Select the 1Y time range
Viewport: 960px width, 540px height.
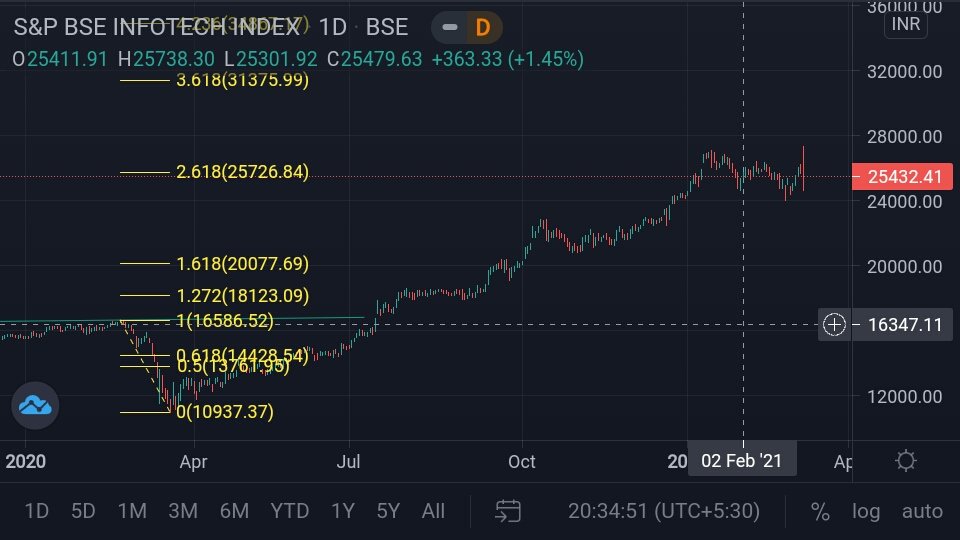click(x=343, y=511)
